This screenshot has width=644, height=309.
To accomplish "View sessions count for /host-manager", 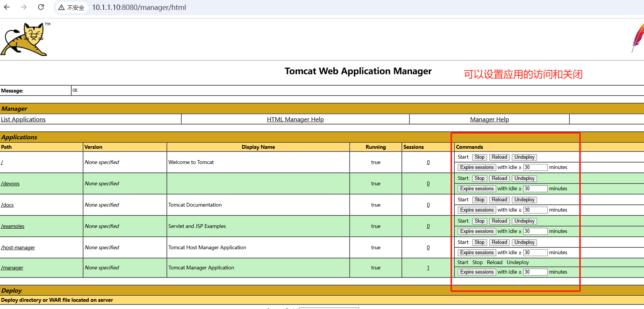I will 428,247.
